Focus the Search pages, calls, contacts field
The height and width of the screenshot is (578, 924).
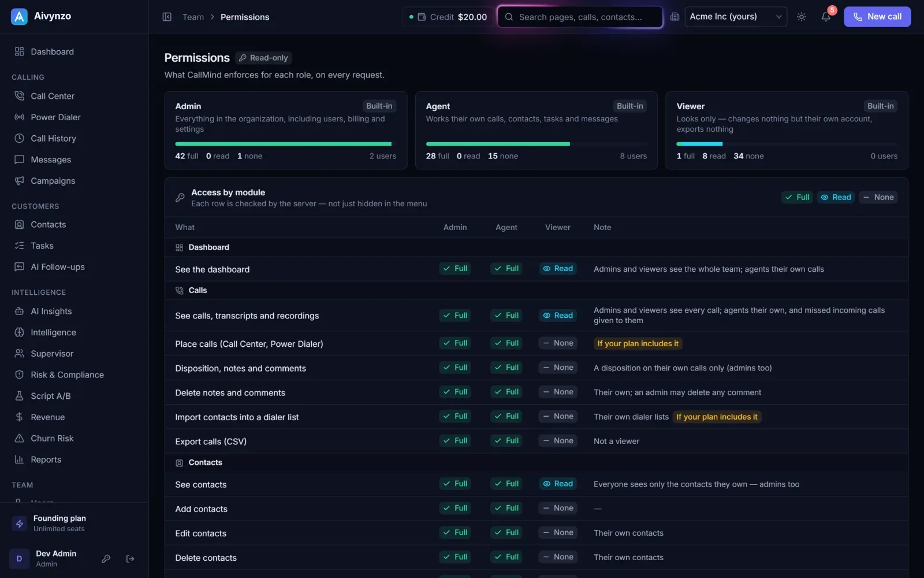click(580, 17)
